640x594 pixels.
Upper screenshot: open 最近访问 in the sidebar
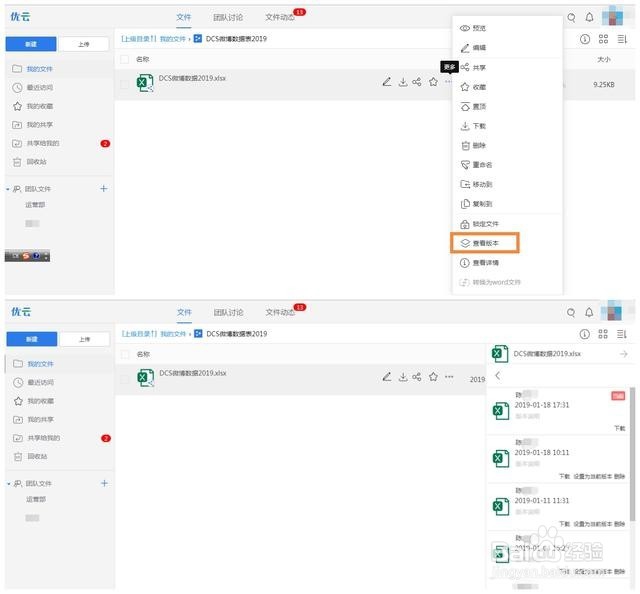pos(40,87)
